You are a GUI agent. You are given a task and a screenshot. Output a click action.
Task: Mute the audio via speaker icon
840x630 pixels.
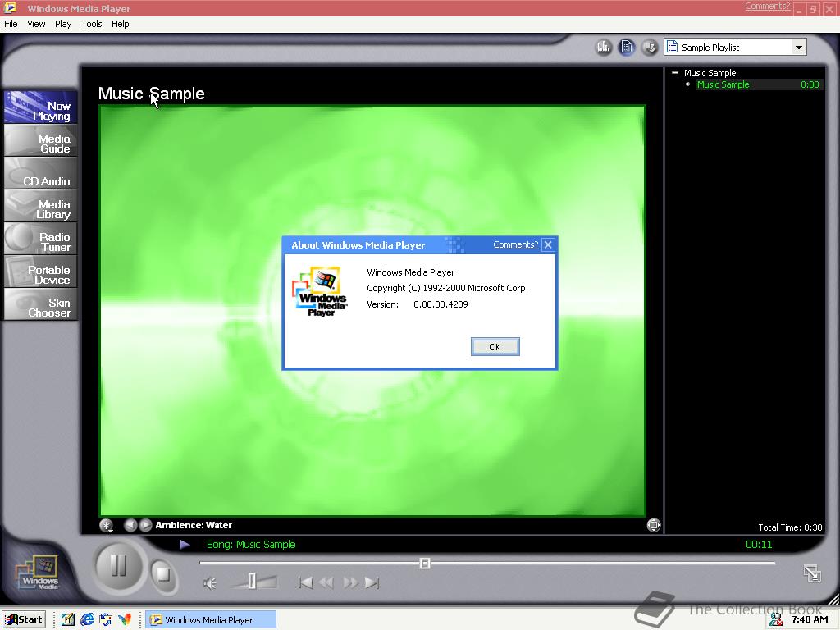(210, 583)
